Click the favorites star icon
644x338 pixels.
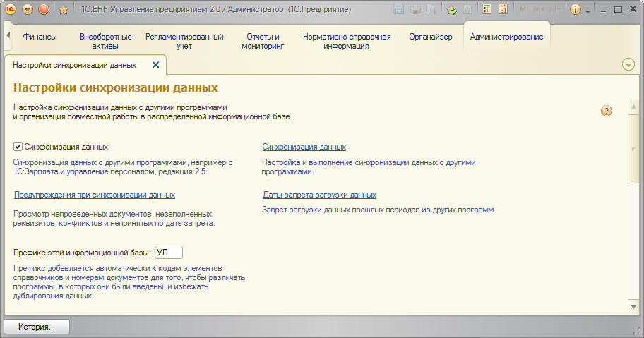pos(63,9)
